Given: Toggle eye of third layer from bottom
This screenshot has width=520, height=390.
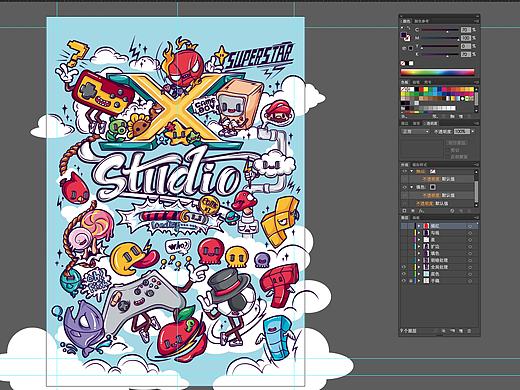Looking at the screenshot, I should pyautogui.click(x=403, y=267).
